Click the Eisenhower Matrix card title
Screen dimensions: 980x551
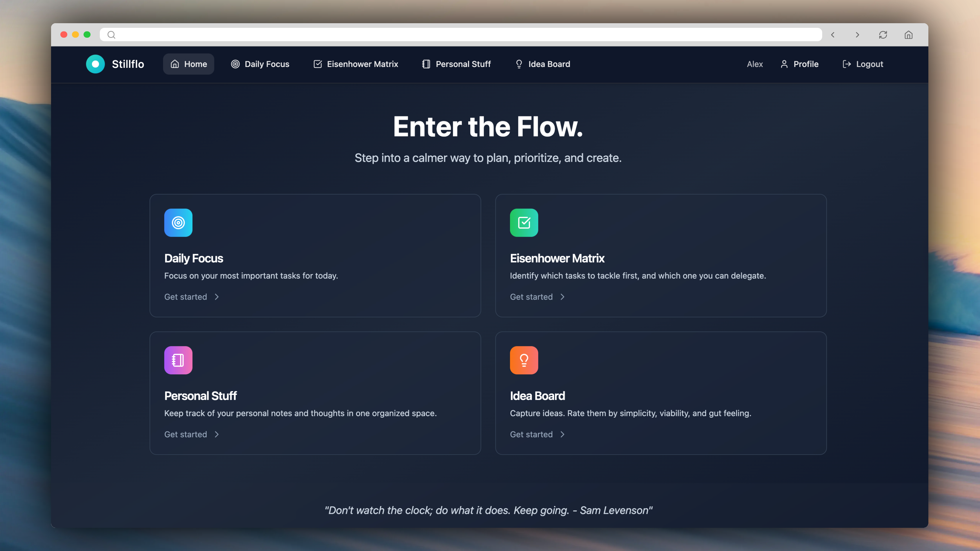coord(557,258)
